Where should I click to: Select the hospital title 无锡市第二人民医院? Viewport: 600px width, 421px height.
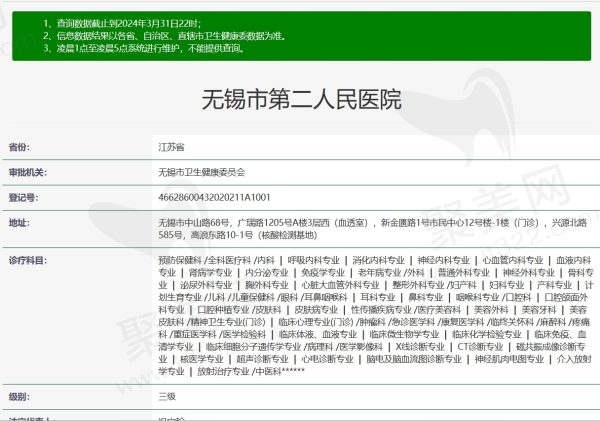click(302, 100)
